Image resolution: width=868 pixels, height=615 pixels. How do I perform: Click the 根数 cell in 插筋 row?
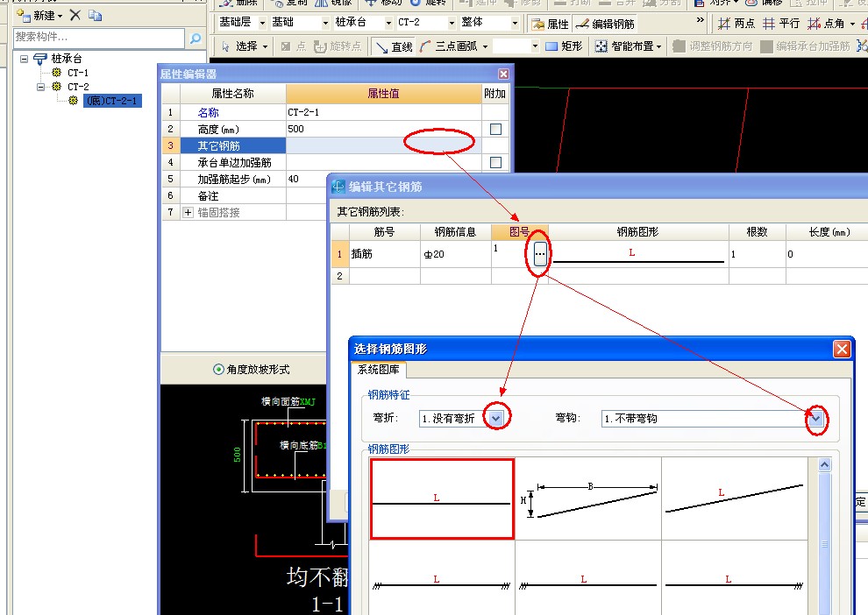tap(757, 254)
